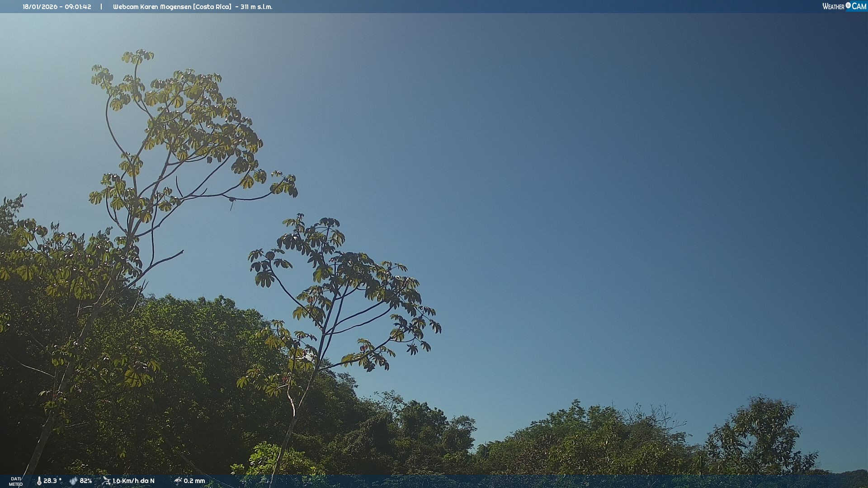Image resolution: width=868 pixels, height=488 pixels.
Task: Click the humidity water droplets icon
Action: tap(73, 481)
